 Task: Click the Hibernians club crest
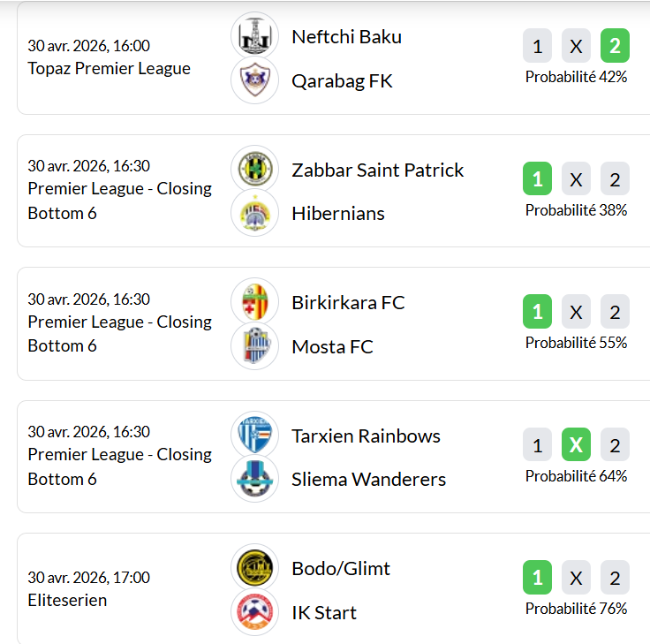(254, 213)
